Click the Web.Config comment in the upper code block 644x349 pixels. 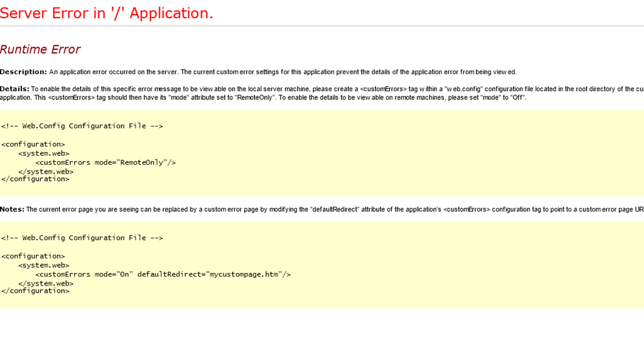tap(82, 126)
